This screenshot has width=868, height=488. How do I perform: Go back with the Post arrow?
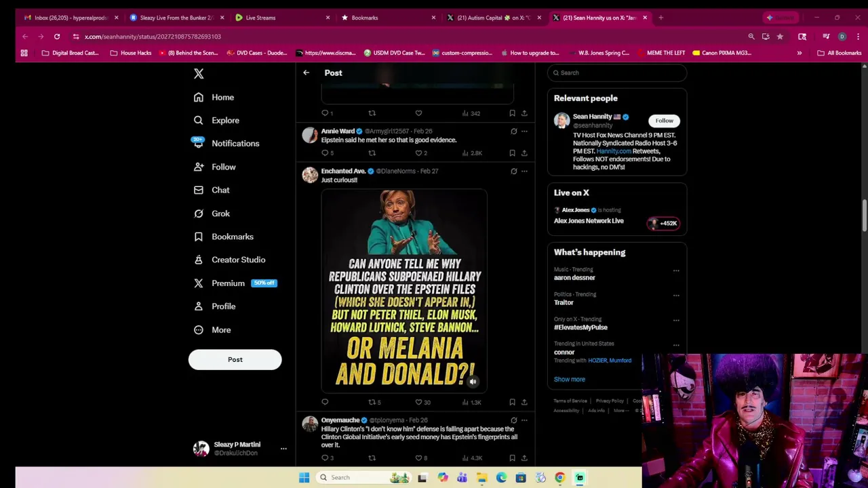tap(306, 73)
